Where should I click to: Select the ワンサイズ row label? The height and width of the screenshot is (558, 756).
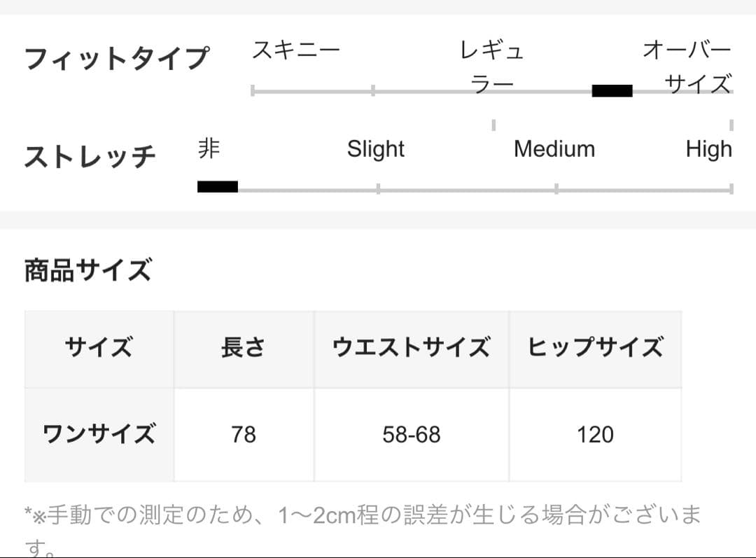coord(99,434)
